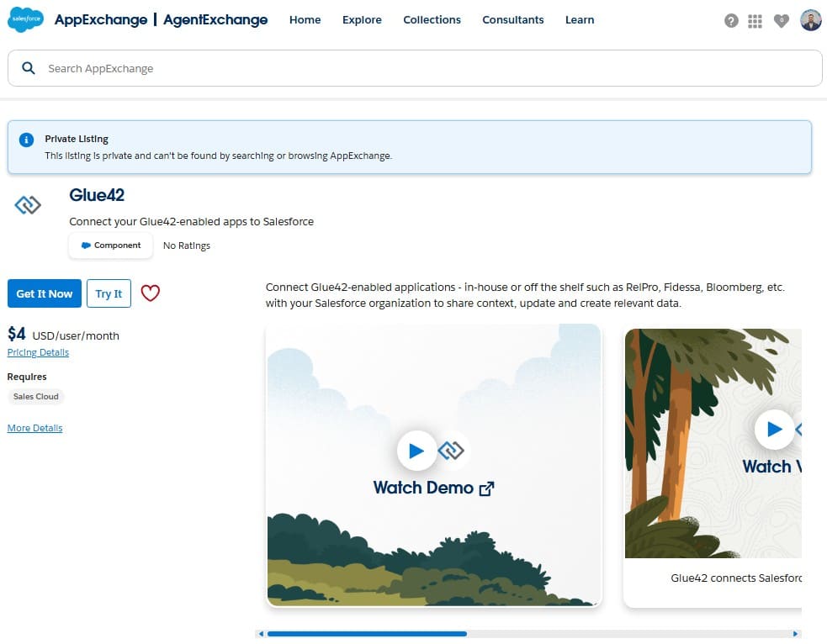
Task: Open the Glue42 connects Salesforce video card
Action: pos(713,468)
